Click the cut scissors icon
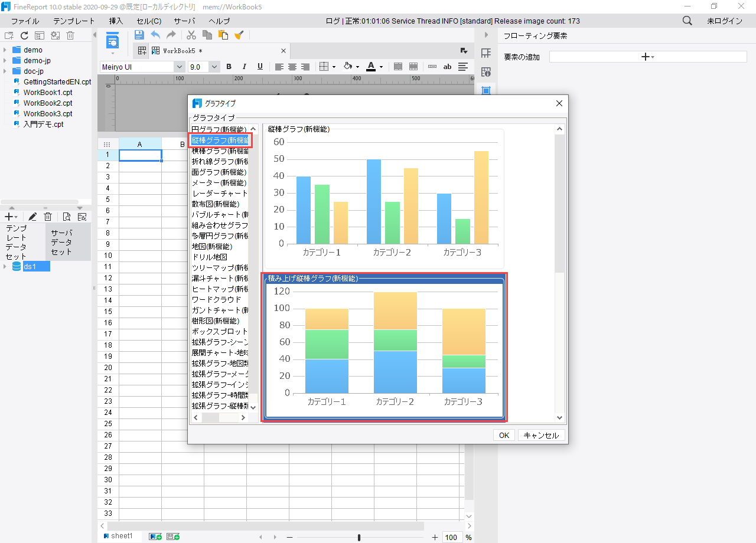The image size is (756, 543). (191, 35)
